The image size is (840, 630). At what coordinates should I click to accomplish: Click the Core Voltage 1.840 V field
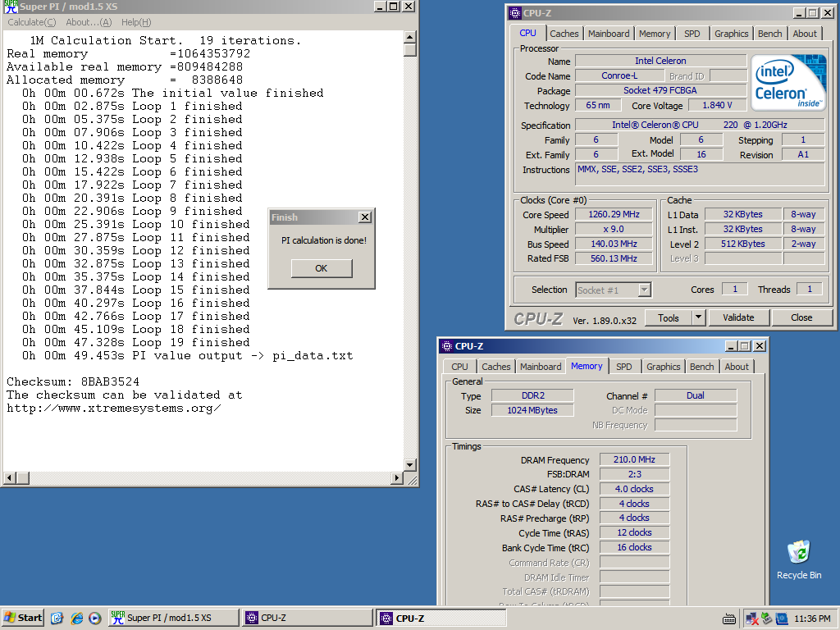[717, 105]
